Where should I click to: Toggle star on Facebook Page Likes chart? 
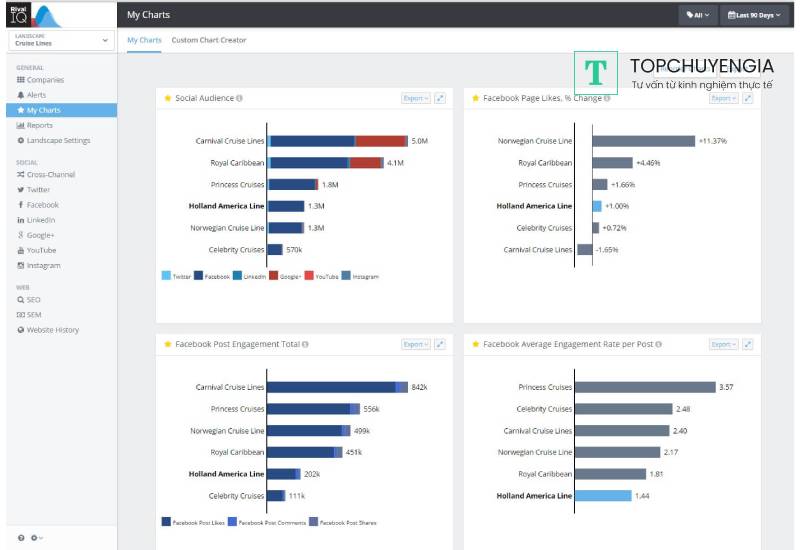tap(476, 98)
